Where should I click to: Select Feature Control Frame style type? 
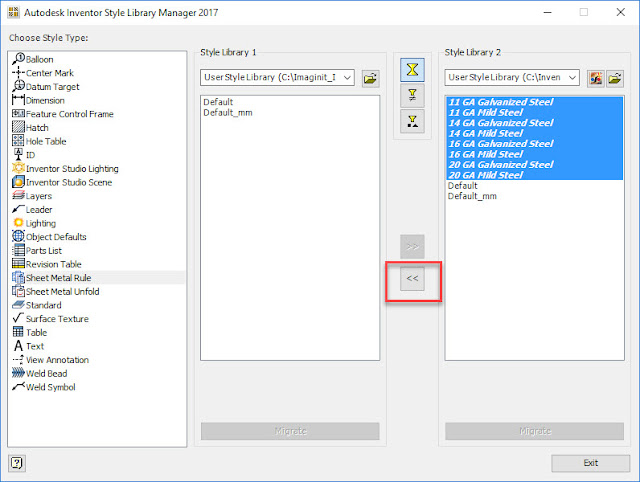[63, 114]
